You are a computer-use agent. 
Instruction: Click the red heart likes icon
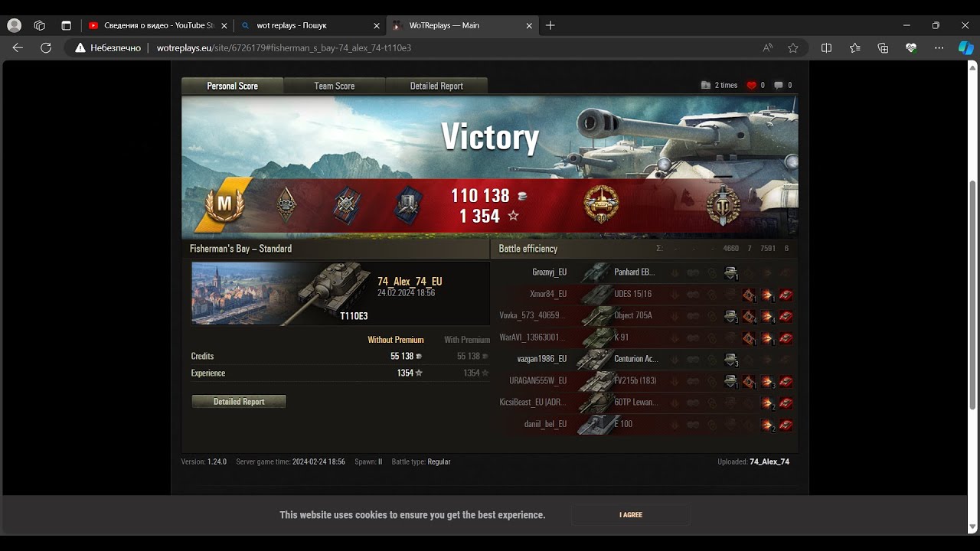[x=751, y=85]
